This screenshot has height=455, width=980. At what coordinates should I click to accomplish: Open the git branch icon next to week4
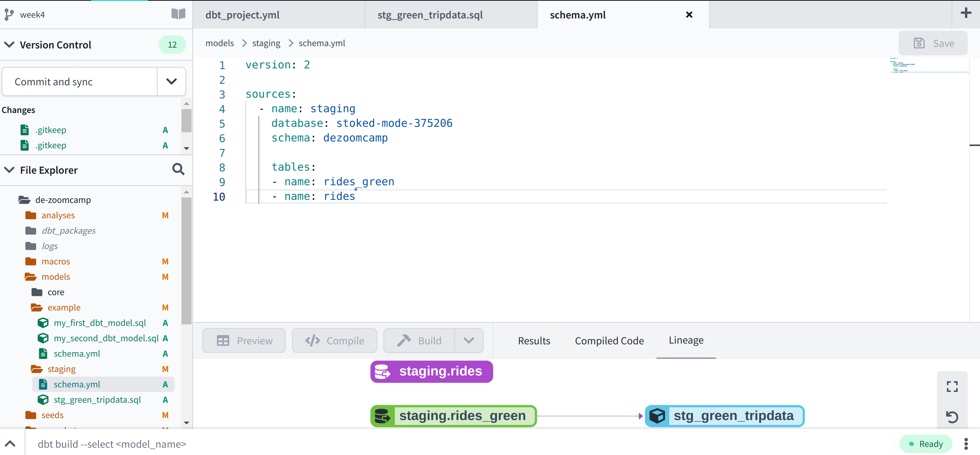pyautogui.click(x=9, y=15)
